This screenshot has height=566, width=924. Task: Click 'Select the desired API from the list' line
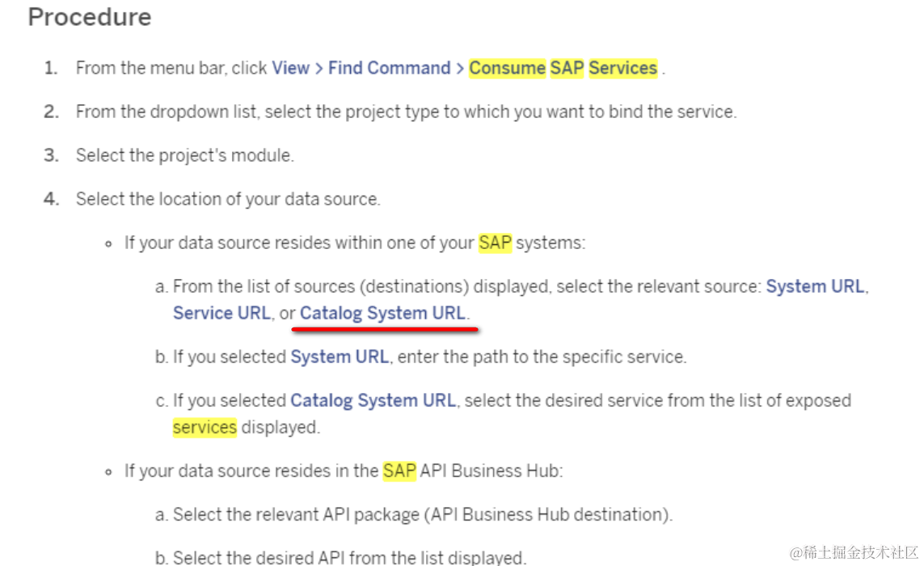349,557
